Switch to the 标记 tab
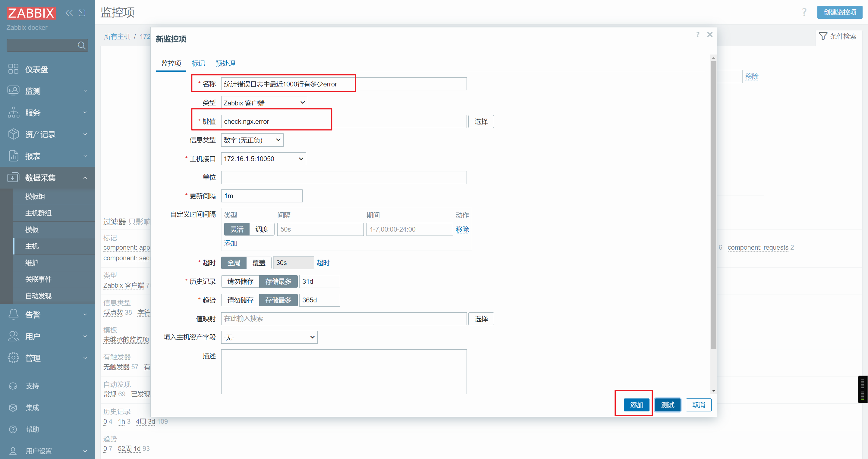Viewport: 868px width, 459px height. (x=198, y=63)
